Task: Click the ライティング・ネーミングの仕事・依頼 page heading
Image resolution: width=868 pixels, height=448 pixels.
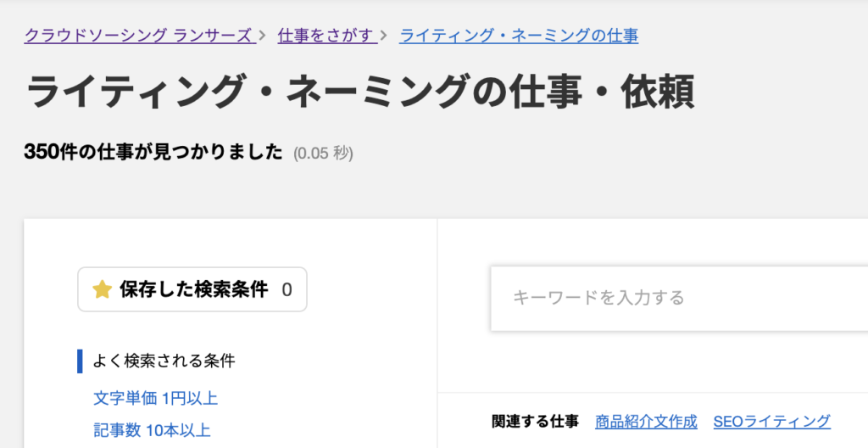Action: point(359,92)
